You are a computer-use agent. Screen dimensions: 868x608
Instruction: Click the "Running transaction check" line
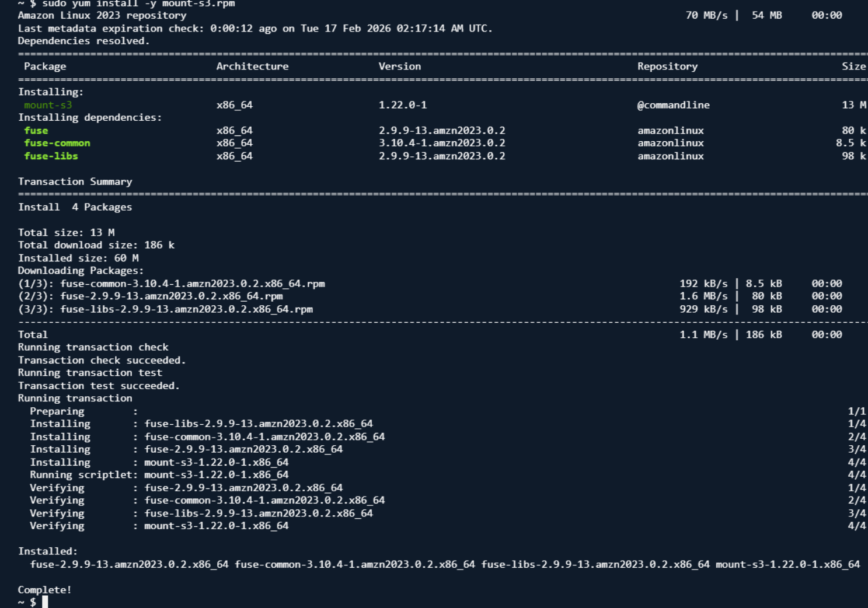click(x=93, y=347)
